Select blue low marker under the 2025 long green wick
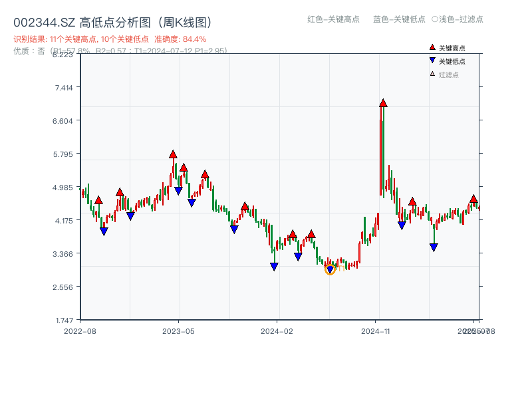 tap(434, 247)
